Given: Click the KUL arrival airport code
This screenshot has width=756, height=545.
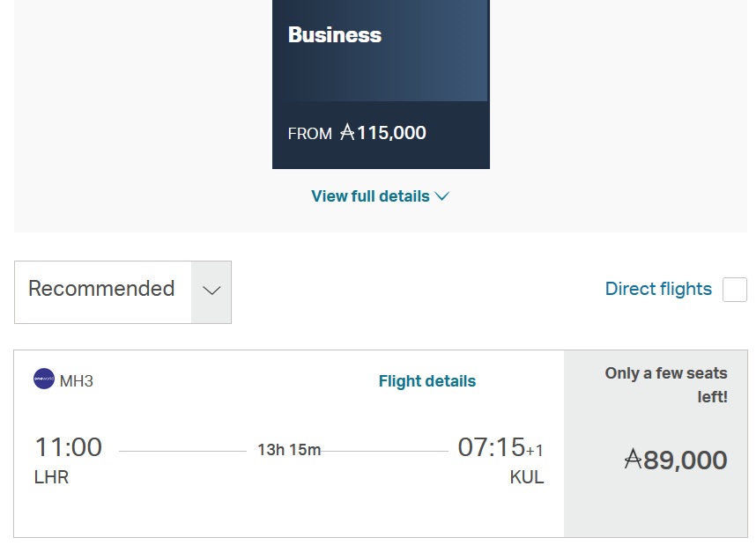Looking at the screenshot, I should click(x=526, y=477).
